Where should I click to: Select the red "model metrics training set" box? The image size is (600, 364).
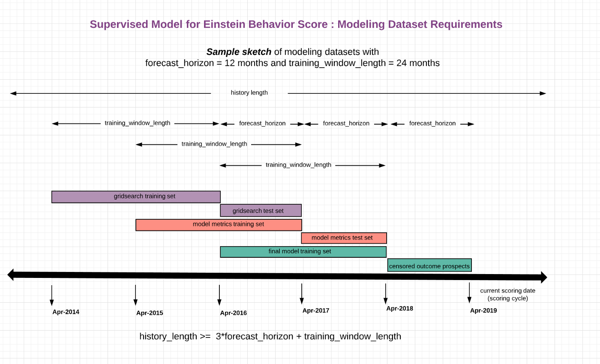(x=219, y=225)
